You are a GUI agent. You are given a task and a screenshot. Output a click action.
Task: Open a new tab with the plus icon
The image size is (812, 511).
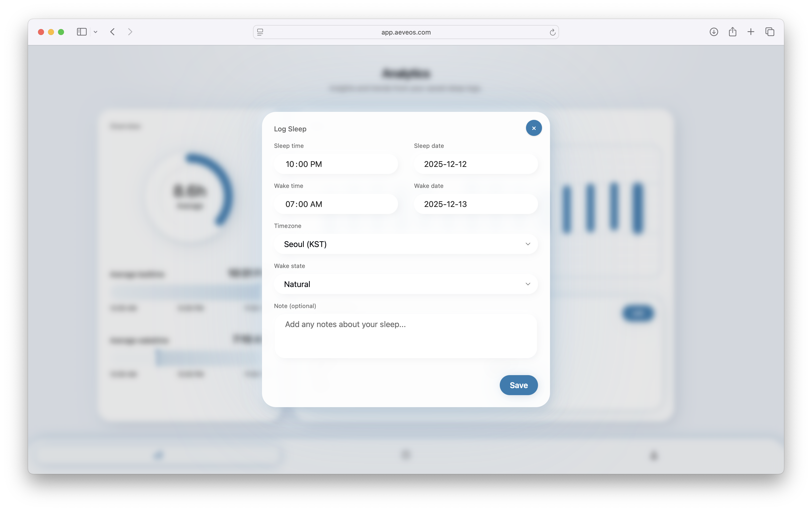(x=751, y=32)
